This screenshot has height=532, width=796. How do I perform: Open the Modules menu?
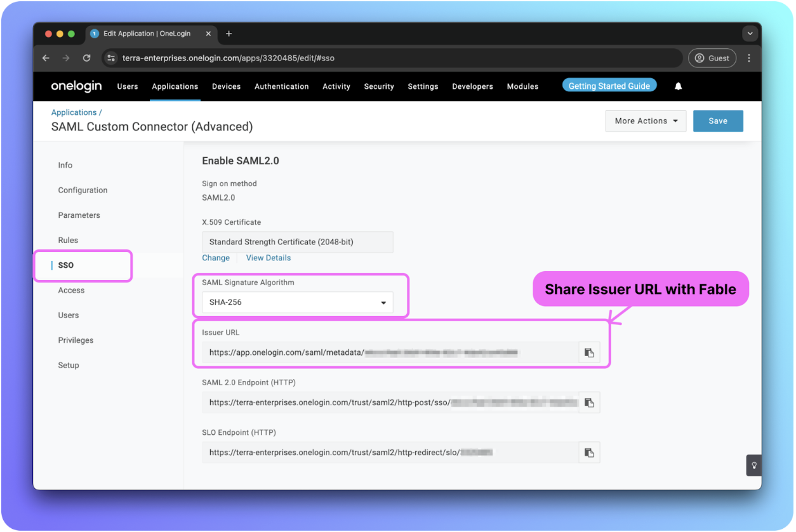pyautogui.click(x=522, y=86)
